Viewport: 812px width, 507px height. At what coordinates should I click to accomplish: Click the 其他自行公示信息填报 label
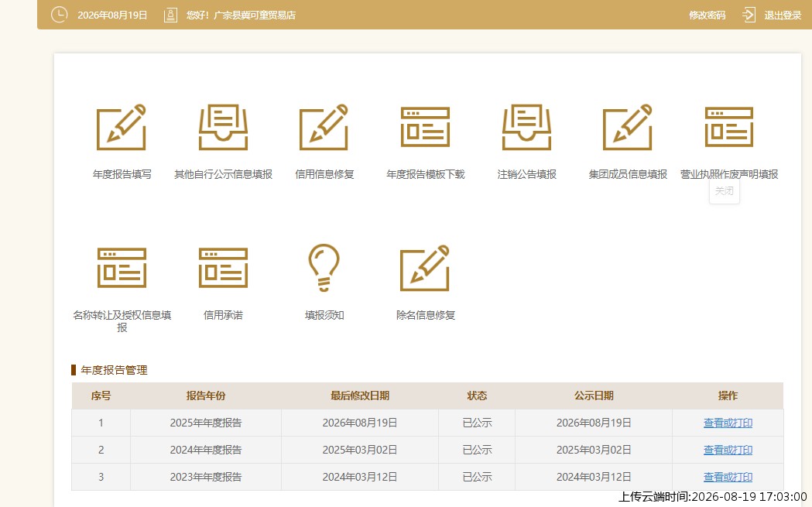223,174
